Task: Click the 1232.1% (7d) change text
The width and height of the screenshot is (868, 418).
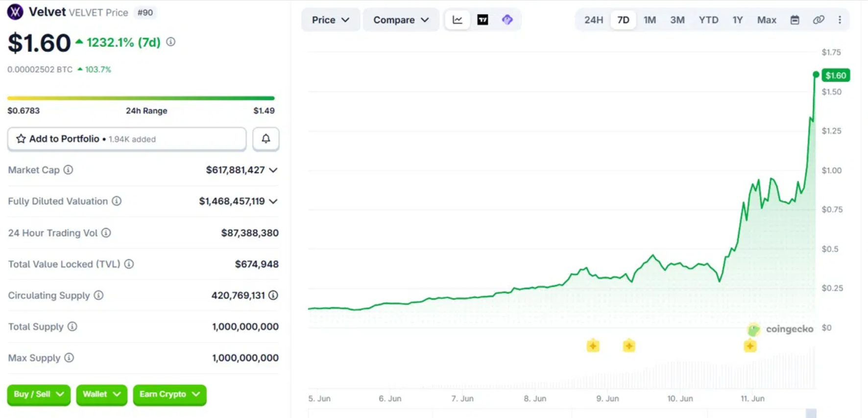Action: 123,42
